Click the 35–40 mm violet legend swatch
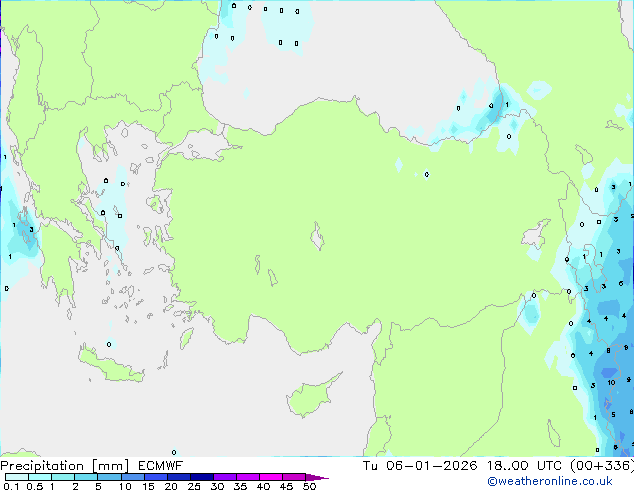The width and height of the screenshot is (634, 490). [248, 477]
